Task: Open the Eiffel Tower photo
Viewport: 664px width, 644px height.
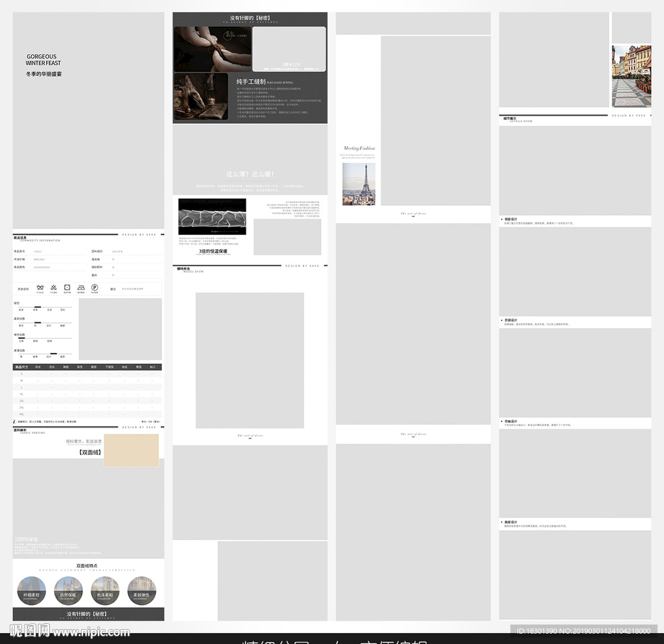Action: (359, 184)
